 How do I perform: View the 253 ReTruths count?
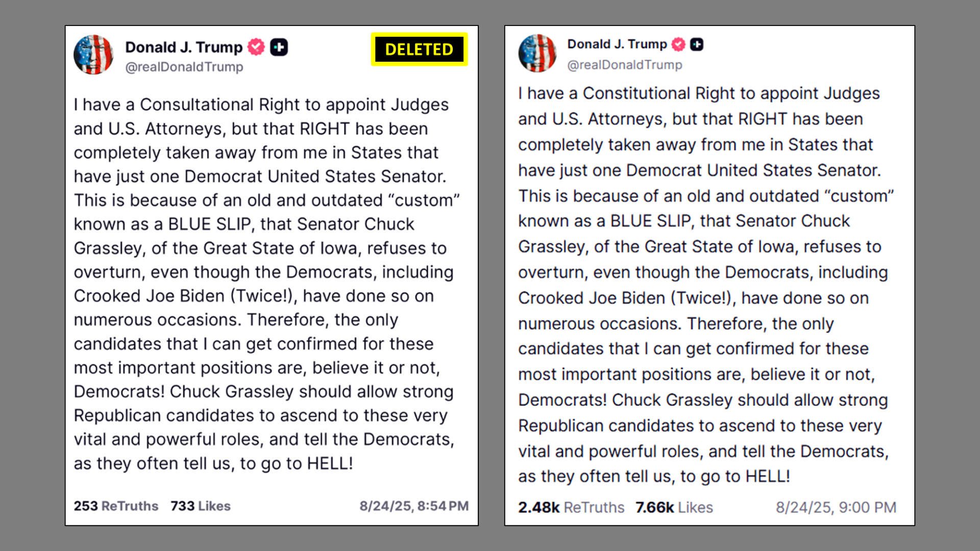116,506
